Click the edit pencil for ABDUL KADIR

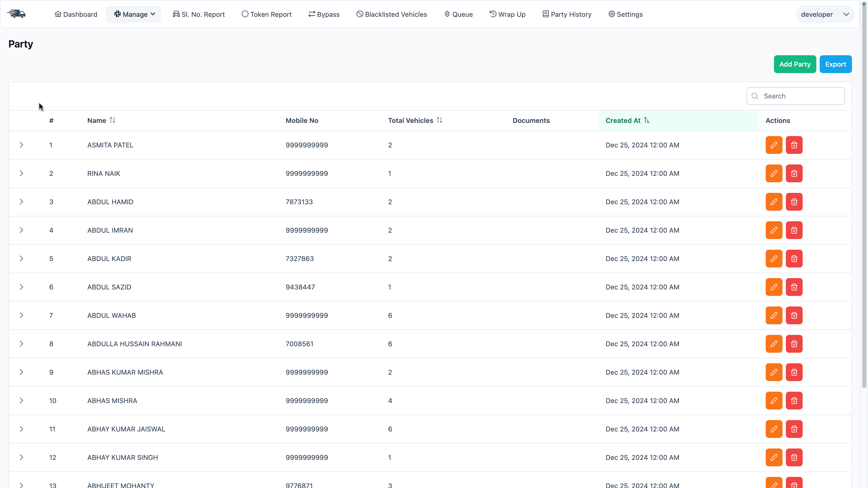(x=774, y=259)
